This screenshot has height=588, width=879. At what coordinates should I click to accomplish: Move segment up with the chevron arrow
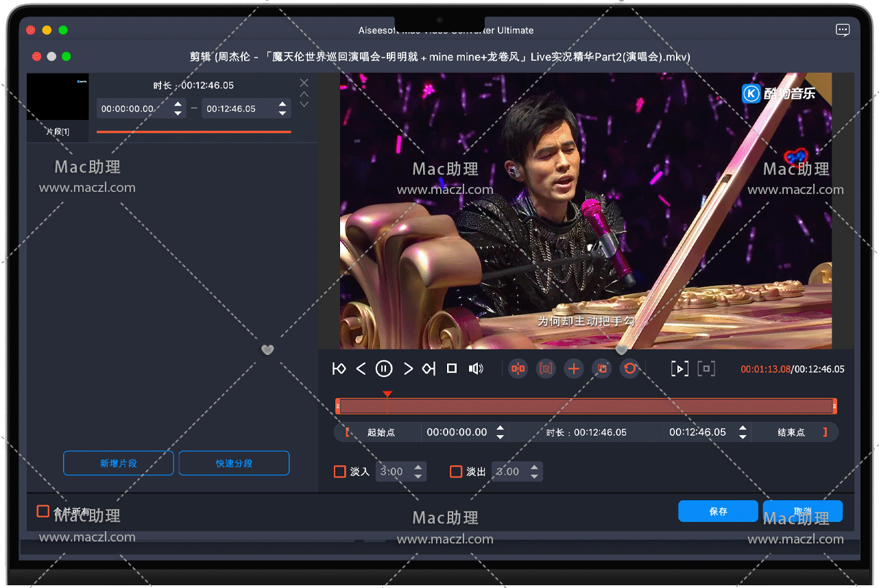pos(304,94)
